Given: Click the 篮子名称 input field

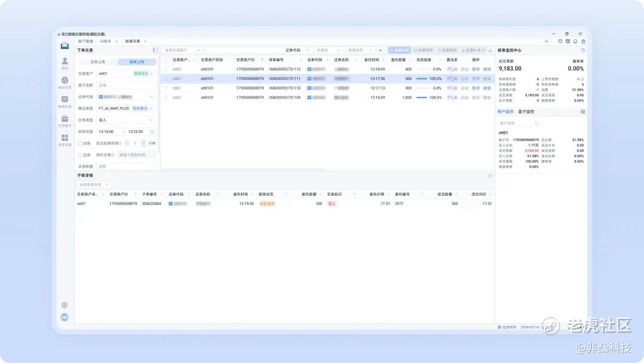Looking at the screenshot, I should click(126, 85).
